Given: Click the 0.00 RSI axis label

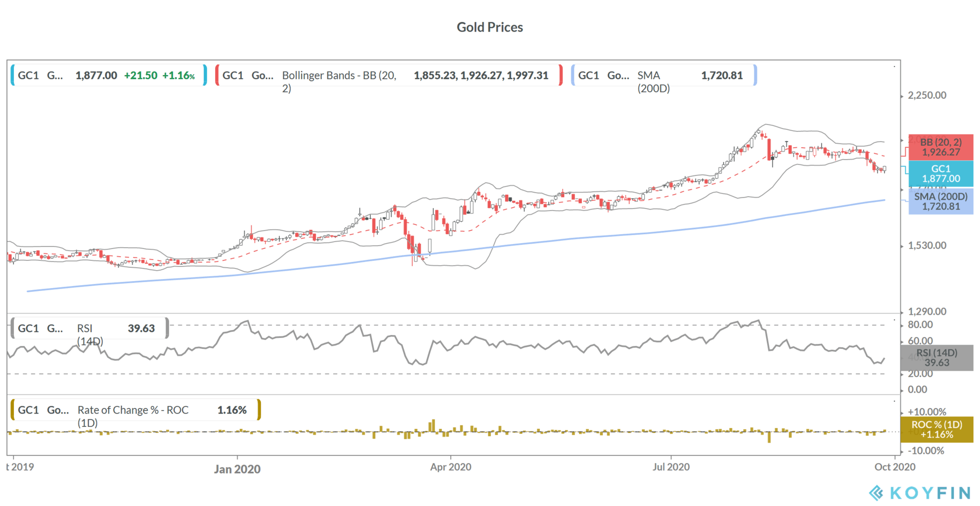Looking at the screenshot, I should (x=917, y=389).
